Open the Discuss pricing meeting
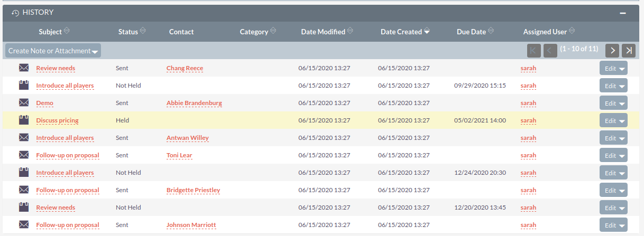644x236 pixels. tap(57, 120)
